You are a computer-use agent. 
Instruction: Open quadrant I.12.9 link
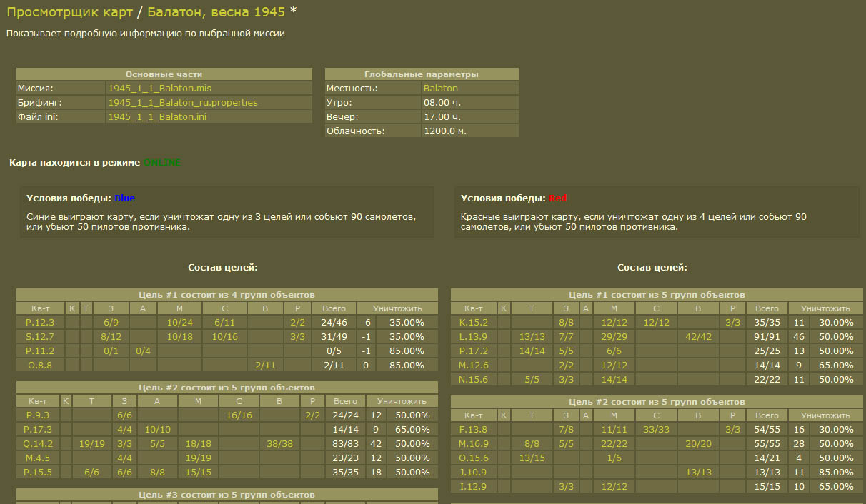473,487
